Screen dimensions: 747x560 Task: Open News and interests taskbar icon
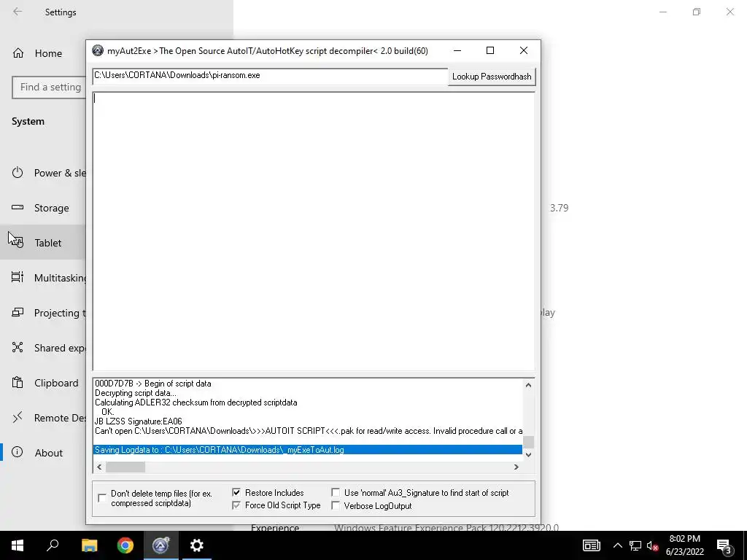591,545
